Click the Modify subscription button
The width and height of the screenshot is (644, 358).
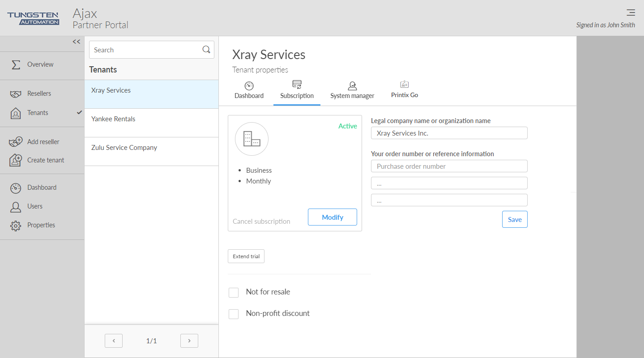(x=333, y=217)
